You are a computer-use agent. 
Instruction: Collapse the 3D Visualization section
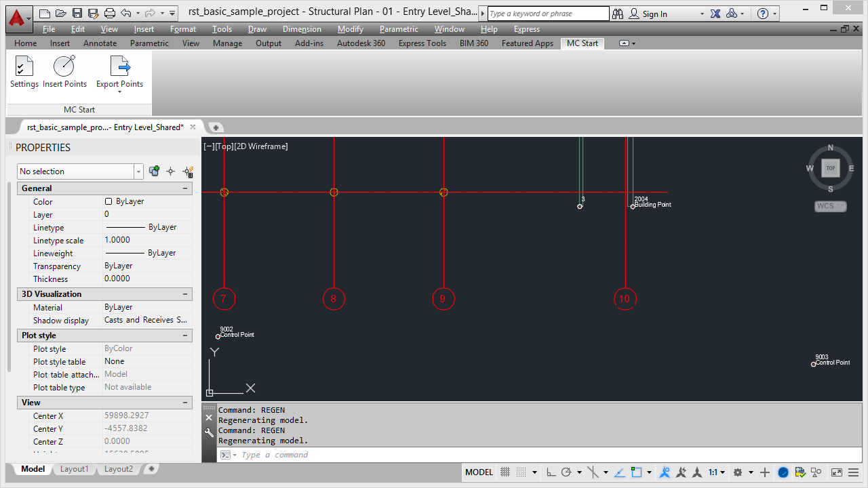tap(184, 294)
